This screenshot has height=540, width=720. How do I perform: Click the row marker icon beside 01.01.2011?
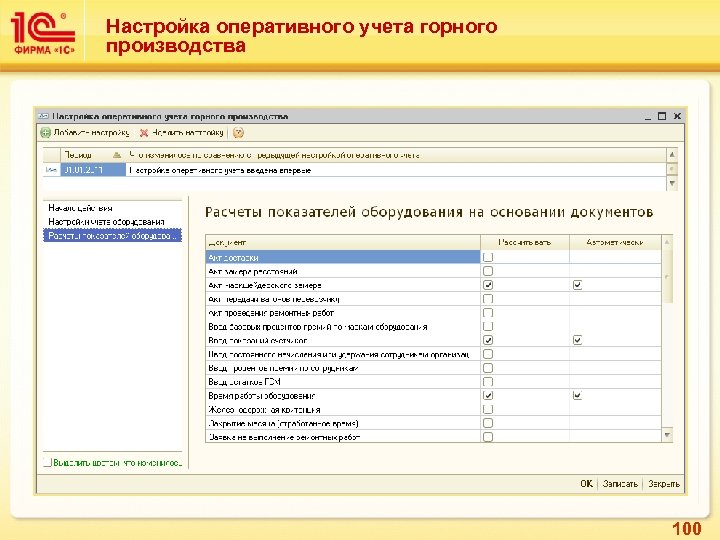click(51, 170)
